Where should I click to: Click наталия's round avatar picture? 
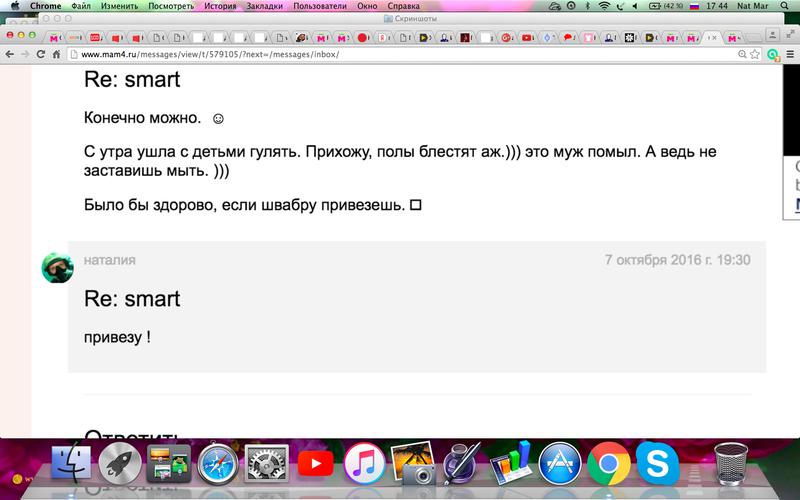coord(56,267)
